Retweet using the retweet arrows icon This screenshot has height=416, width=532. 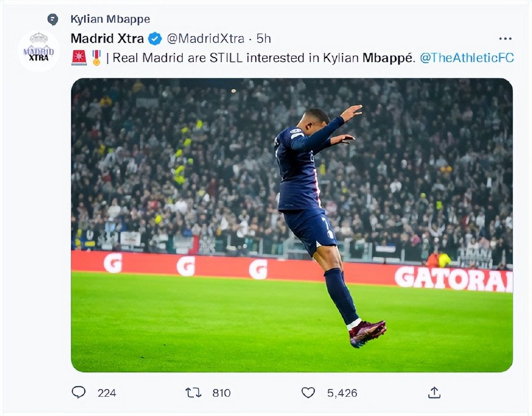click(x=193, y=393)
